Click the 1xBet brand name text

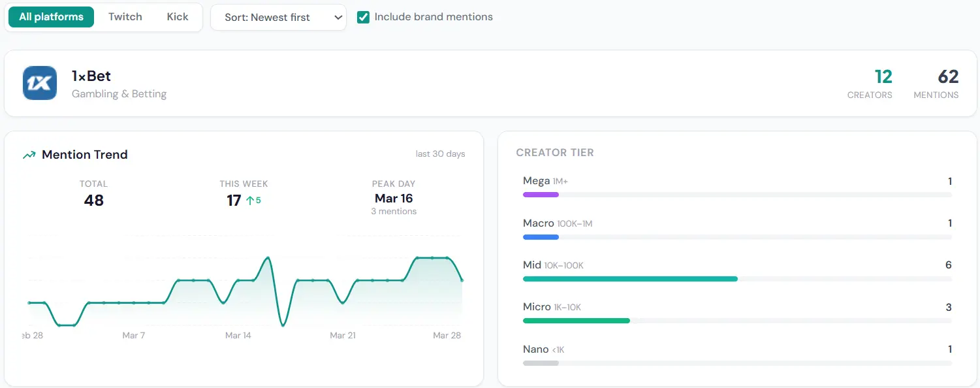click(91, 75)
